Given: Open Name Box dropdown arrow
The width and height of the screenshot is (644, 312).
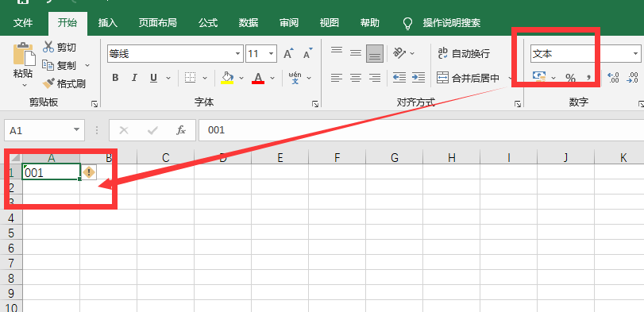Looking at the screenshot, I should (76, 130).
